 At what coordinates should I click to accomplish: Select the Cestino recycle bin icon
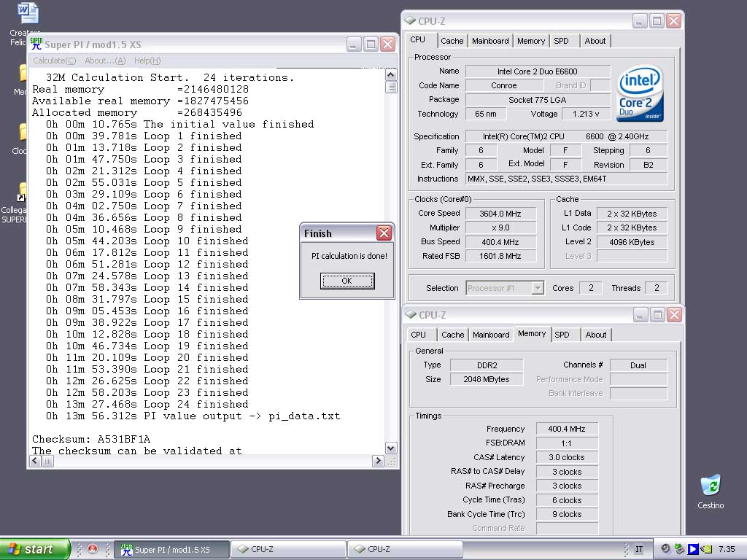(x=710, y=486)
